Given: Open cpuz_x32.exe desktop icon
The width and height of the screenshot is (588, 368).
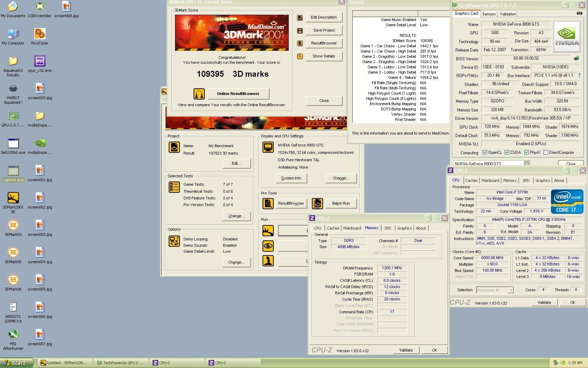Looking at the screenshot, I should coord(40,61).
